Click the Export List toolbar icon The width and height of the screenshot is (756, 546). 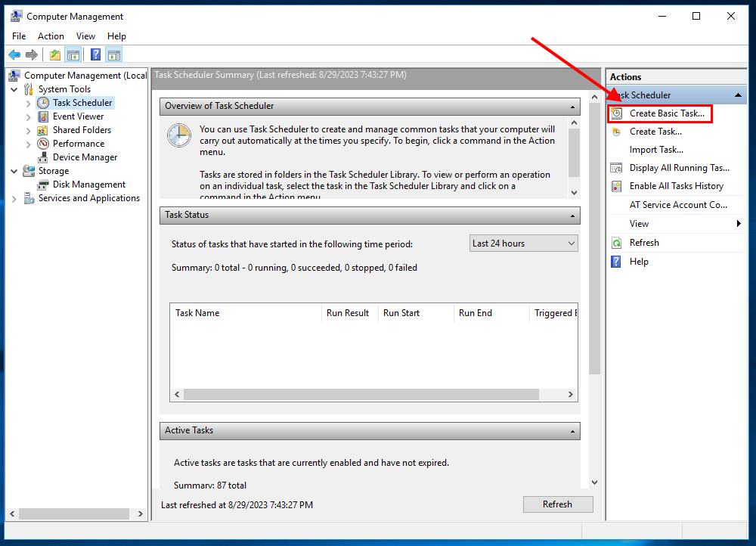(x=55, y=54)
